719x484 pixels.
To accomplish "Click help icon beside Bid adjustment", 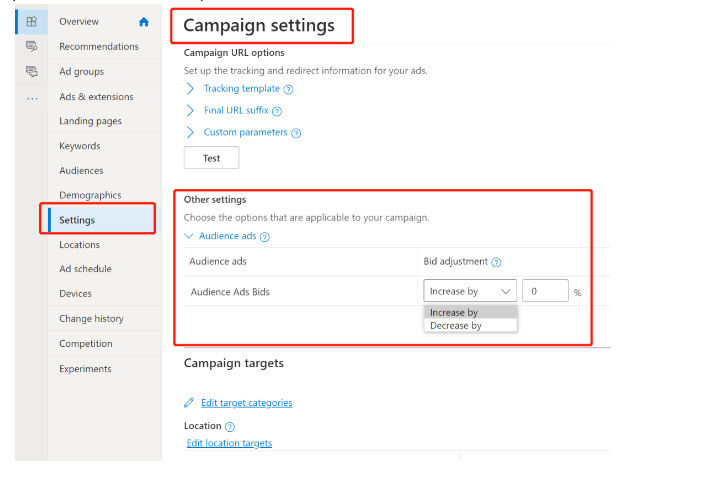I will (496, 262).
